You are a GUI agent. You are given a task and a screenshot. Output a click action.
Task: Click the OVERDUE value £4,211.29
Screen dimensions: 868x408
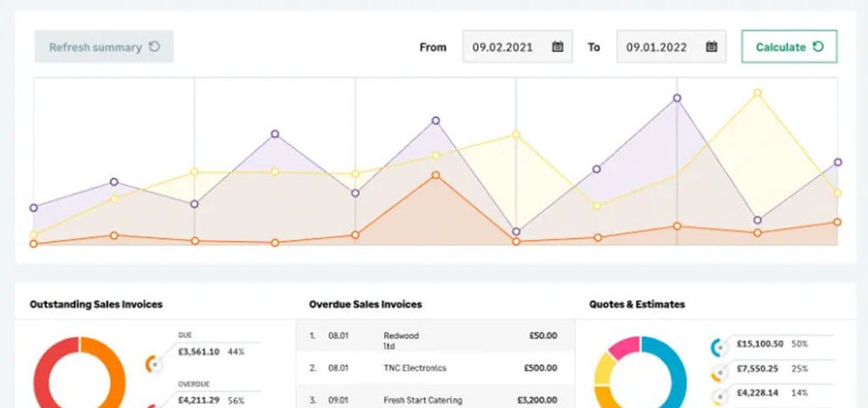pos(199,400)
